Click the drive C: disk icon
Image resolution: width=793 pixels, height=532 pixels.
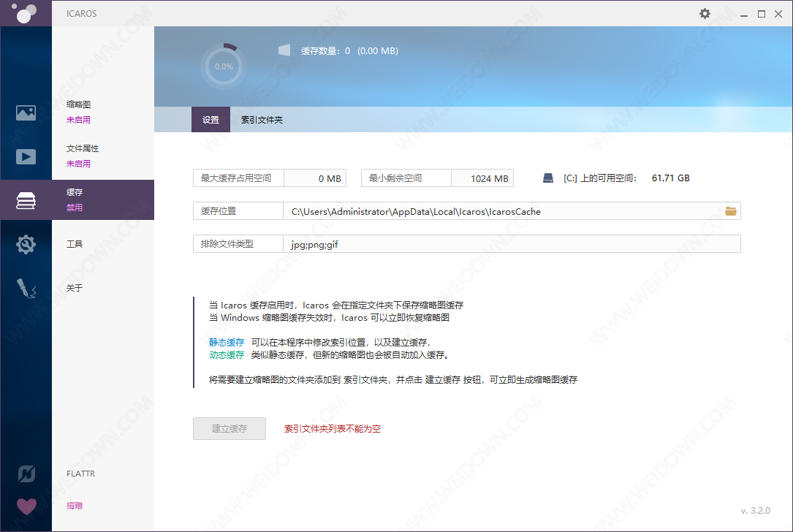(547, 178)
